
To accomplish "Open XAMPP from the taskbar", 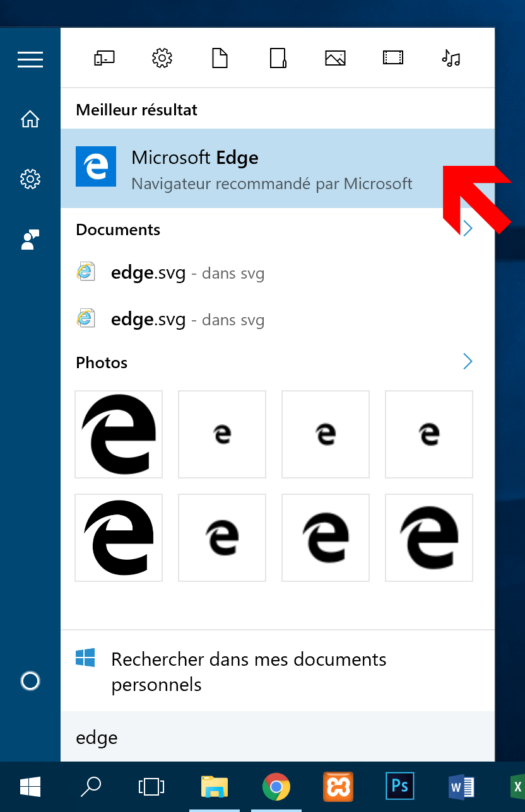I will tap(338, 787).
